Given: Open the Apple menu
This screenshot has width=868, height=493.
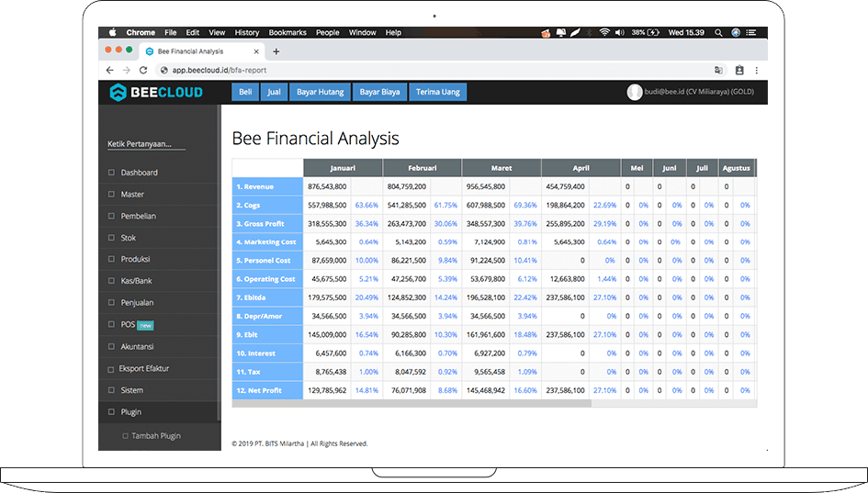Looking at the screenshot, I should click(x=112, y=33).
